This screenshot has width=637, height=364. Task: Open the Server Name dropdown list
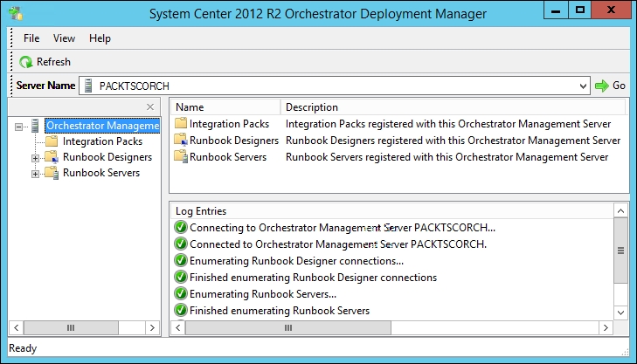583,86
